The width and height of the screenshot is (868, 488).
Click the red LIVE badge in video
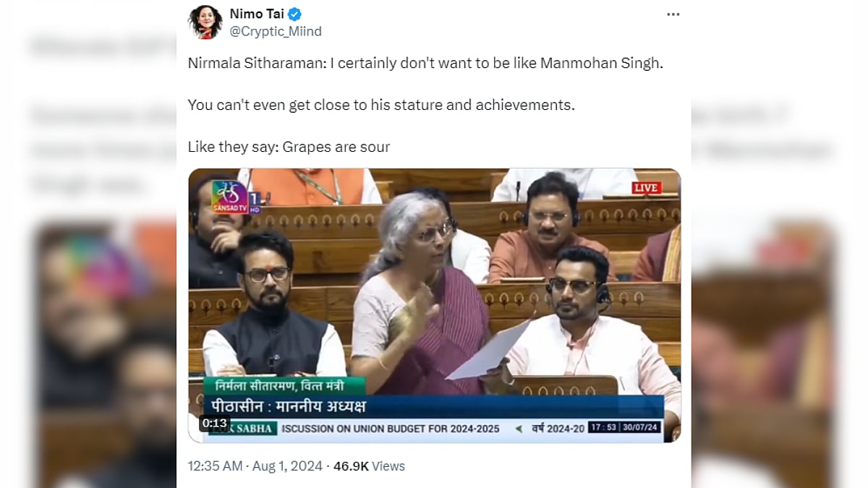point(646,188)
